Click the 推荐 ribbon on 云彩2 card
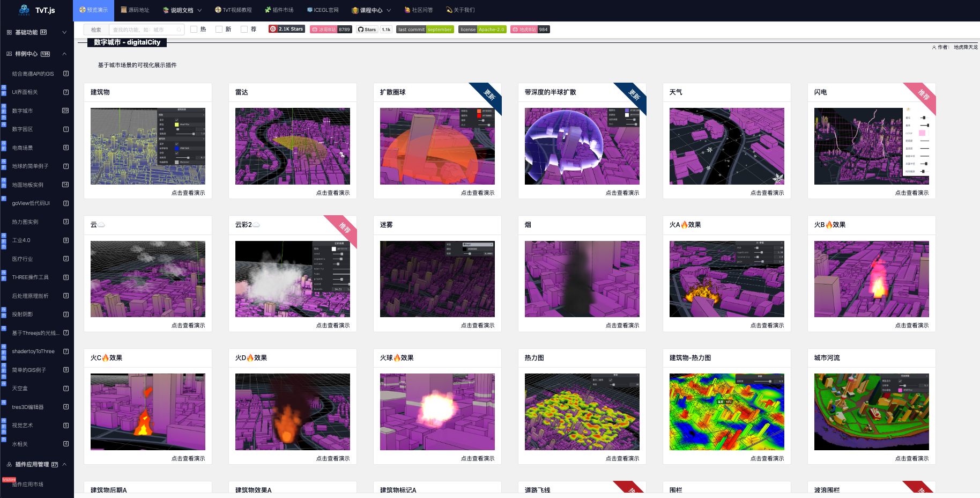This screenshot has width=980, height=498. [x=345, y=228]
